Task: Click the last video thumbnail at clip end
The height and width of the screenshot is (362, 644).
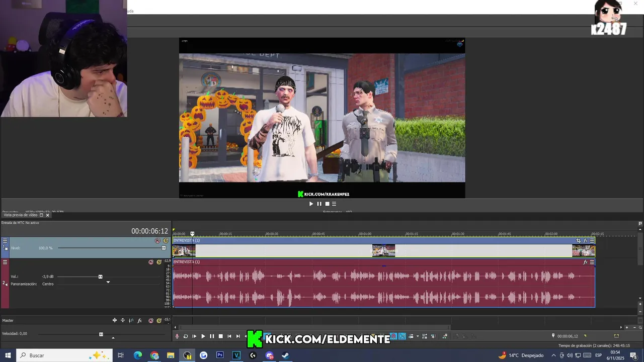Action: (584, 250)
